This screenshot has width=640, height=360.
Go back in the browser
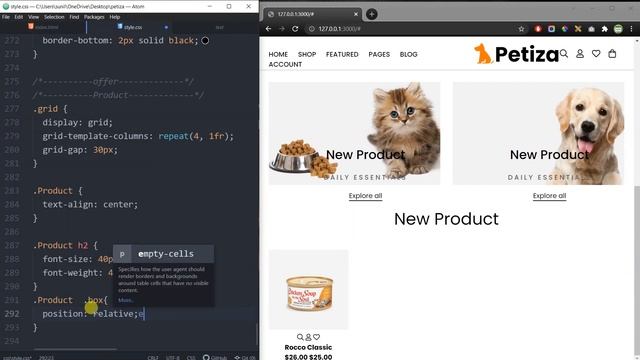point(268,29)
